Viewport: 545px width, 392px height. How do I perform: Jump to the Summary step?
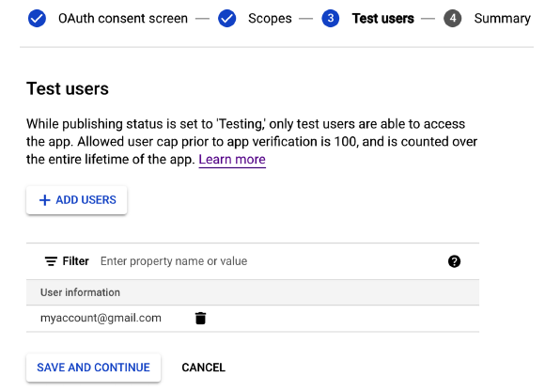(503, 19)
